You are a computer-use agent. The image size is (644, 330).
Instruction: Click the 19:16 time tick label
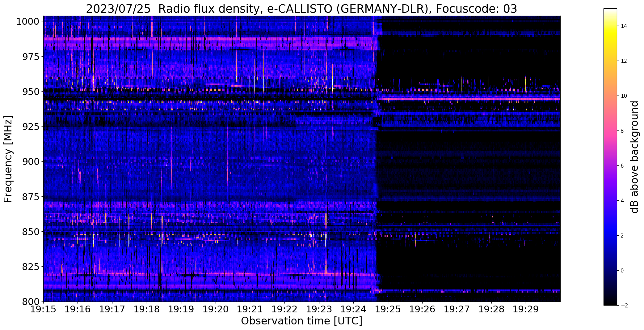point(78,309)
